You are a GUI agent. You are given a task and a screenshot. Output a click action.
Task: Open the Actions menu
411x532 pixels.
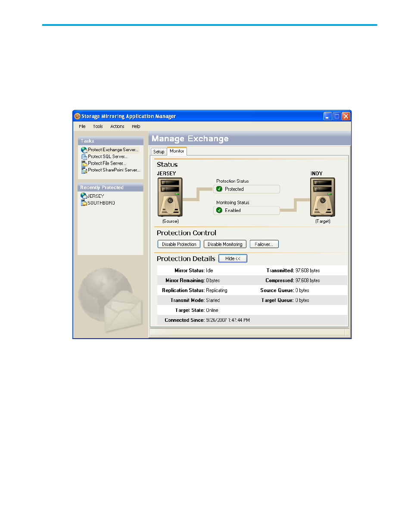117,127
